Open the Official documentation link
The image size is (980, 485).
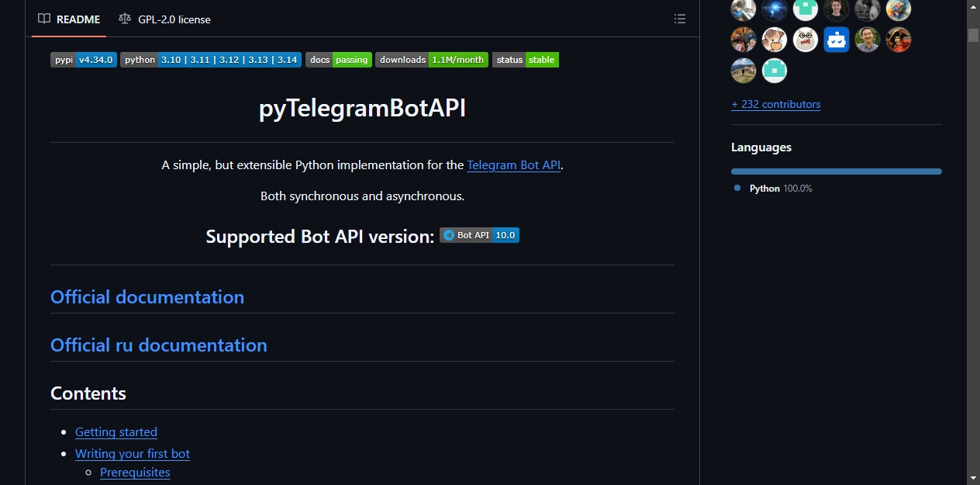[x=147, y=297]
